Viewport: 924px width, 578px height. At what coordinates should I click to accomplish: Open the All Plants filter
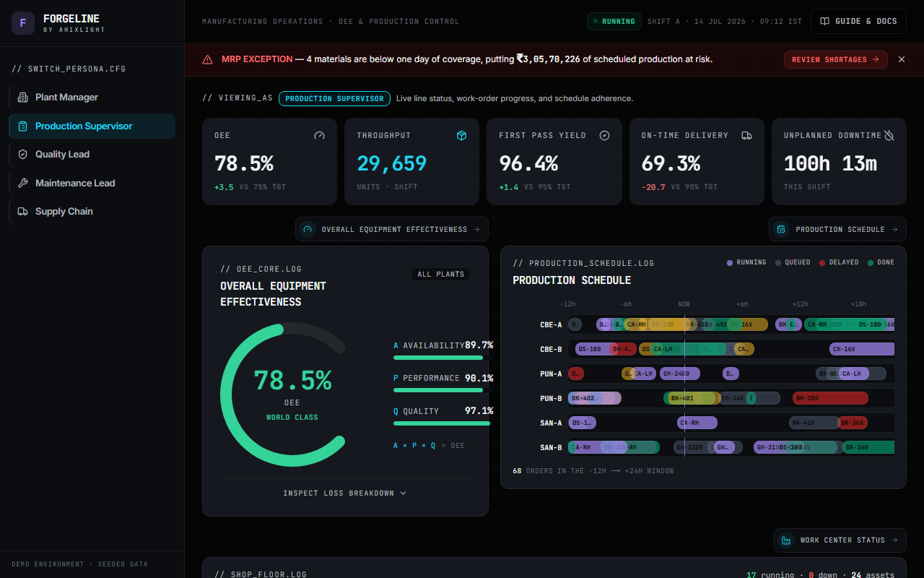pos(440,275)
